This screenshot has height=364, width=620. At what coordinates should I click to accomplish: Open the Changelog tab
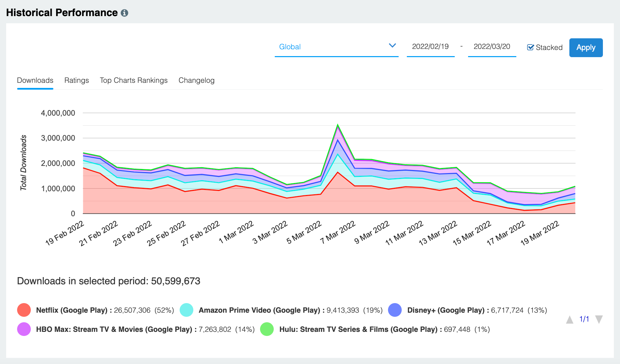click(196, 80)
